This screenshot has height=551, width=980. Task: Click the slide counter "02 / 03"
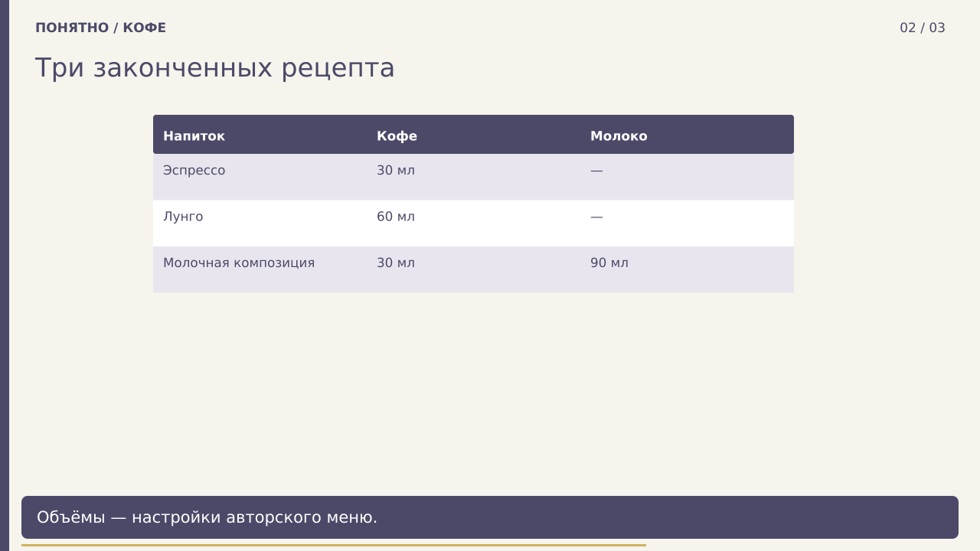(922, 28)
